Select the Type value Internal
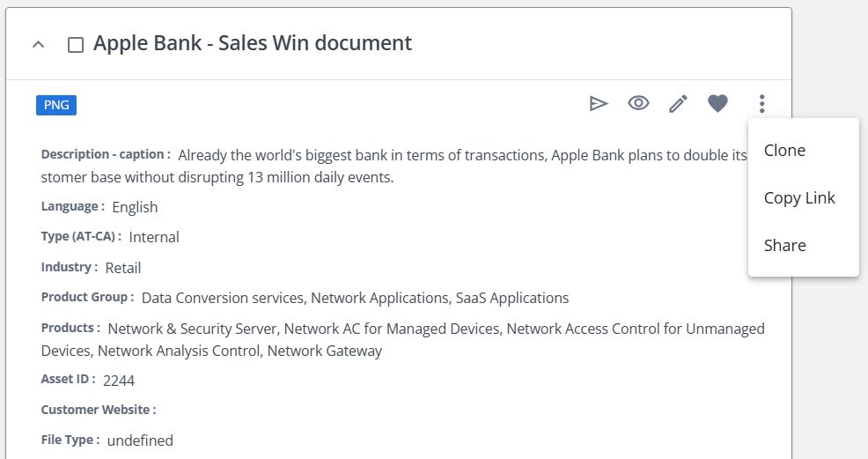Image resolution: width=868 pixels, height=459 pixels. (x=154, y=237)
